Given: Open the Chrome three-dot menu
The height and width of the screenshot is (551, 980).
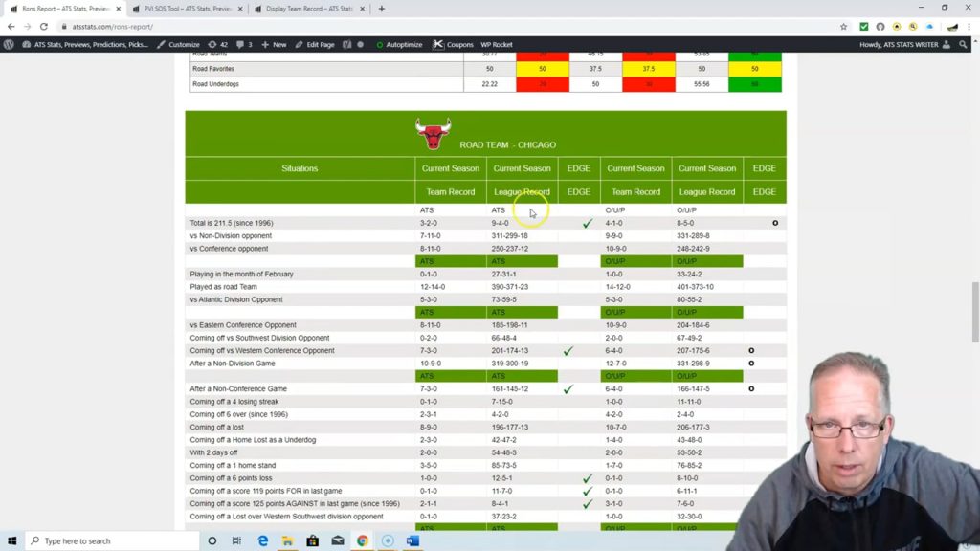Looking at the screenshot, I should [969, 27].
